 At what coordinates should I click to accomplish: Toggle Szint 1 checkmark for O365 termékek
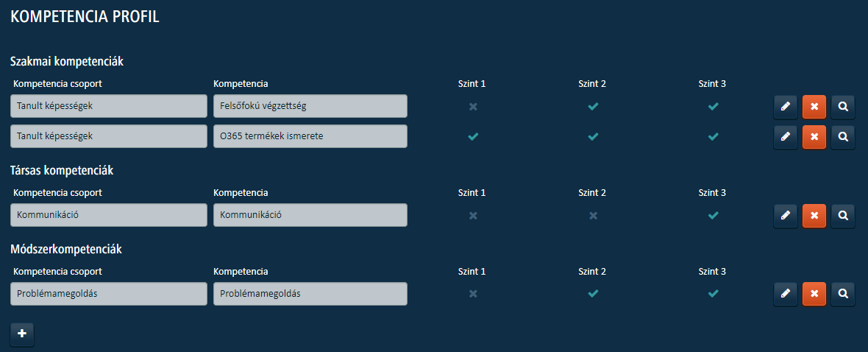[473, 136]
